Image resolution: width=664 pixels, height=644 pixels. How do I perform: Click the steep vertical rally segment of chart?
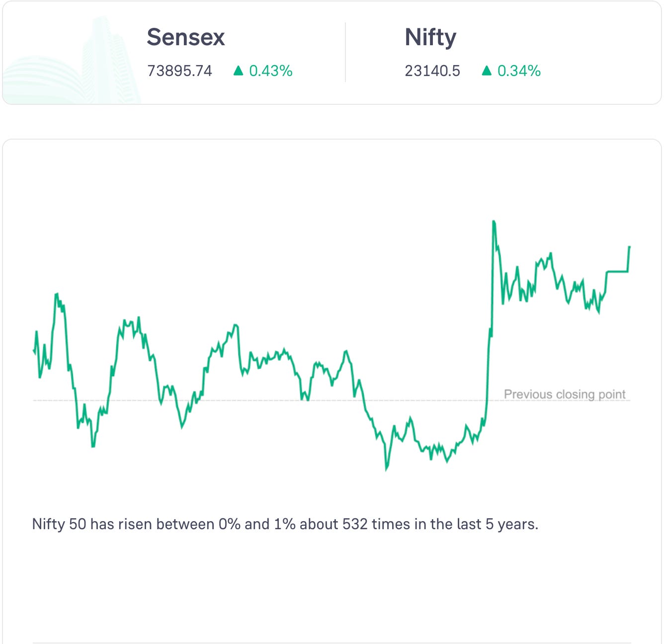click(x=490, y=323)
